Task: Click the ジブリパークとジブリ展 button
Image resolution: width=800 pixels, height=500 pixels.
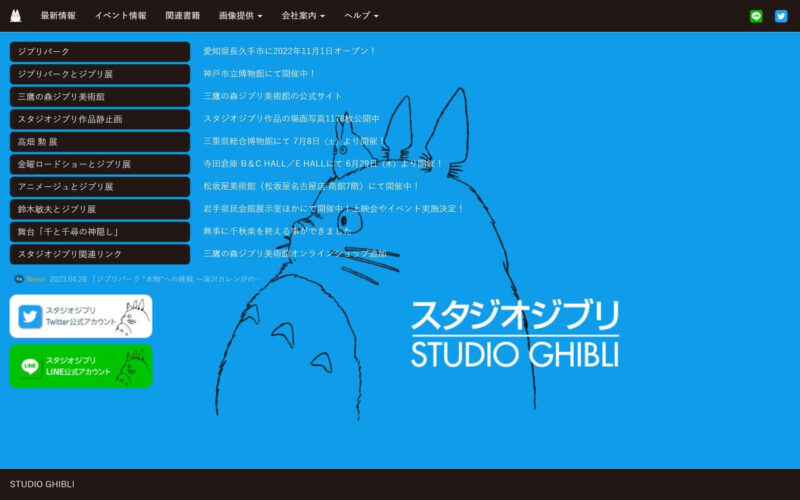Action: point(100,74)
